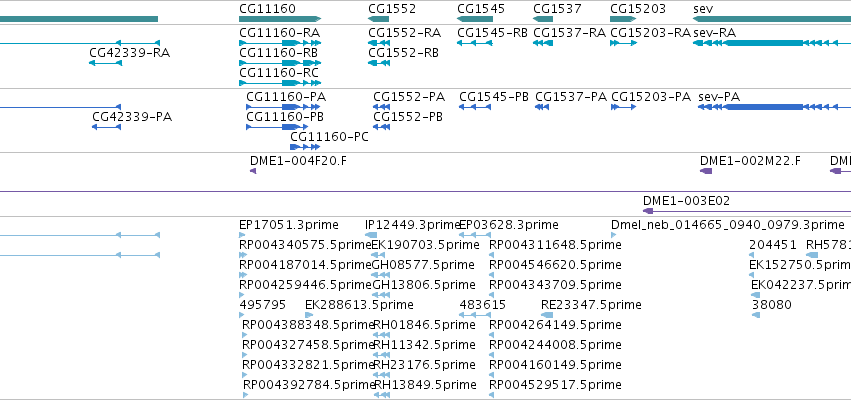Select the CG1545 gene bar

pos(475,19)
